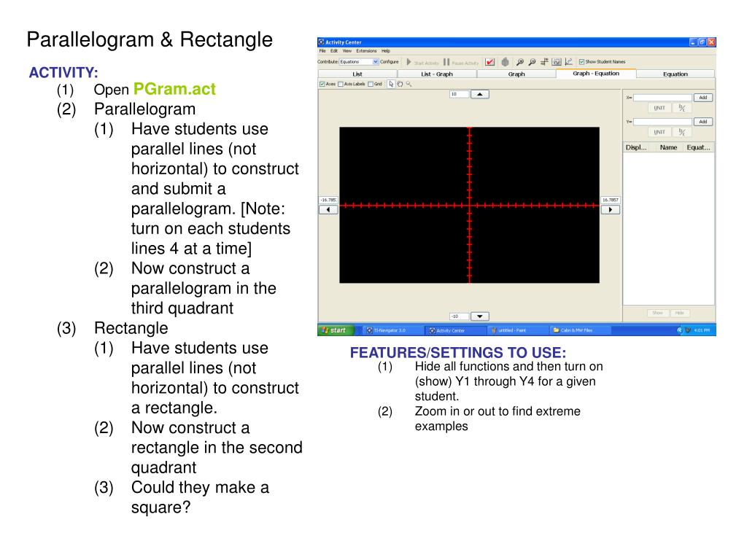
Task: Click the first magnifier icon in the toolbar
Action: click(519, 62)
